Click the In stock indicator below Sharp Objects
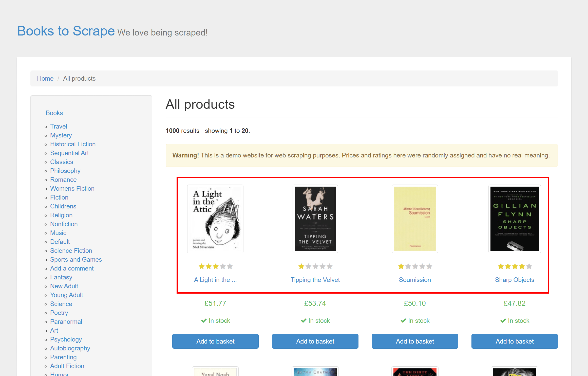This screenshot has height=376, width=588. (x=515, y=320)
